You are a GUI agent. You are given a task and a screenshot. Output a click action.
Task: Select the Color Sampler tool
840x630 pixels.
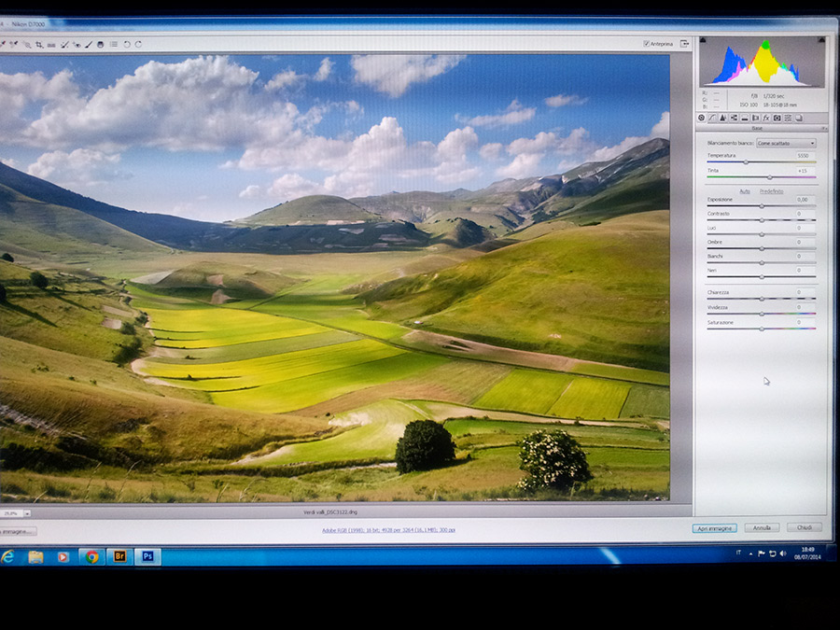[14, 45]
